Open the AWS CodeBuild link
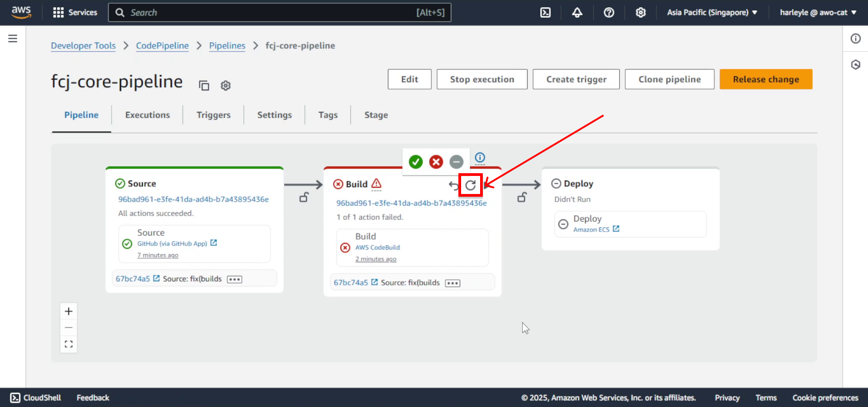The image size is (868, 407). (x=377, y=247)
